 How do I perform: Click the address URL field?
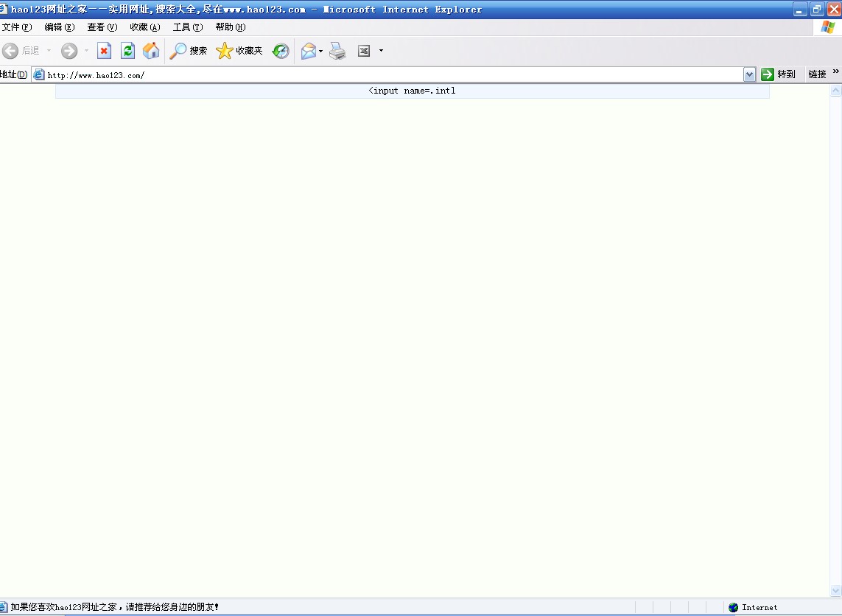394,74
